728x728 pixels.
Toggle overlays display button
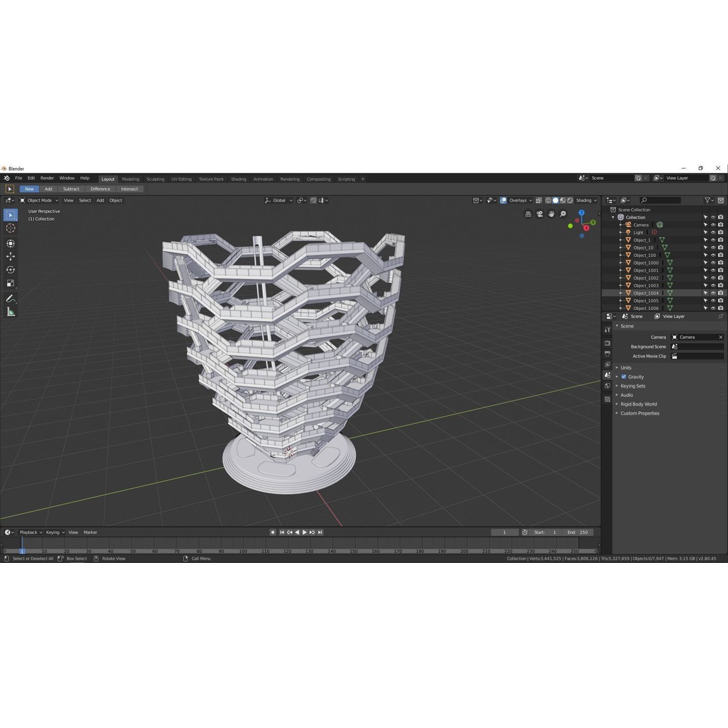504,201
